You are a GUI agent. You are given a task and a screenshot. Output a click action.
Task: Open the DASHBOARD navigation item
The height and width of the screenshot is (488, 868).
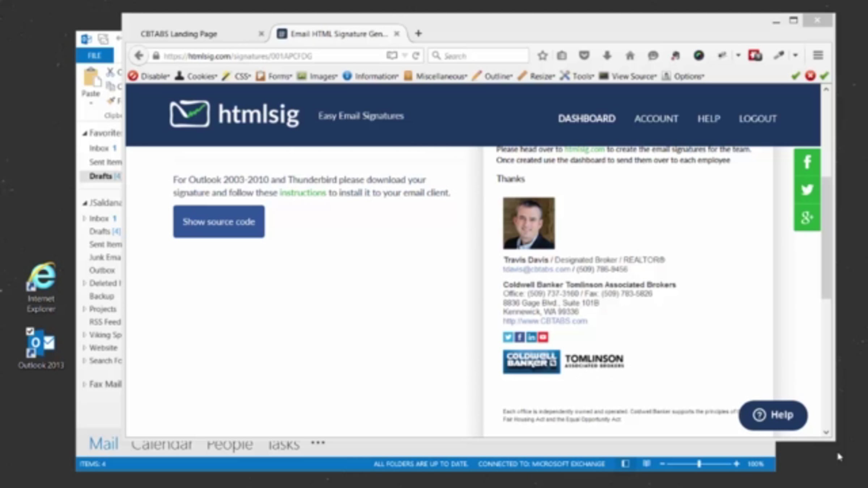pyautogui.click(x=586, y=119)
